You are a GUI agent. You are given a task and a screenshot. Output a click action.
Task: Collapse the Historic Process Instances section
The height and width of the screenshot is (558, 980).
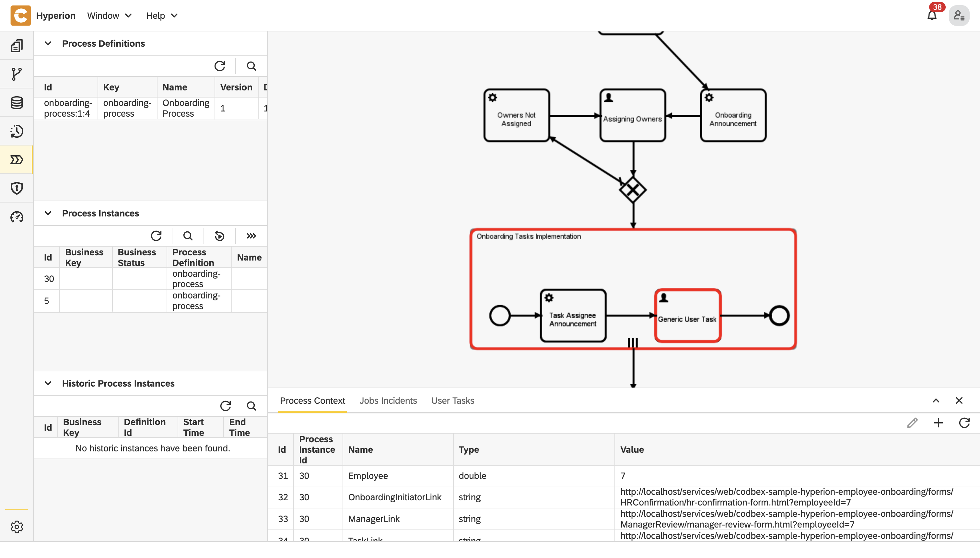click(48, 383)
